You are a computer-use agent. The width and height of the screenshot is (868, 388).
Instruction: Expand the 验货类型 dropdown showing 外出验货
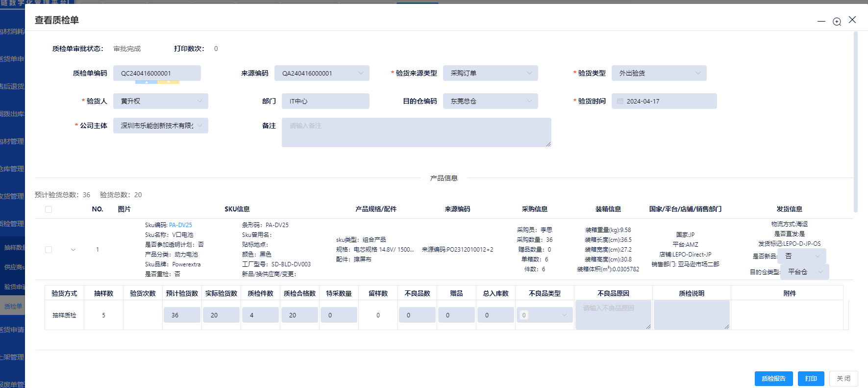(659, 73)
